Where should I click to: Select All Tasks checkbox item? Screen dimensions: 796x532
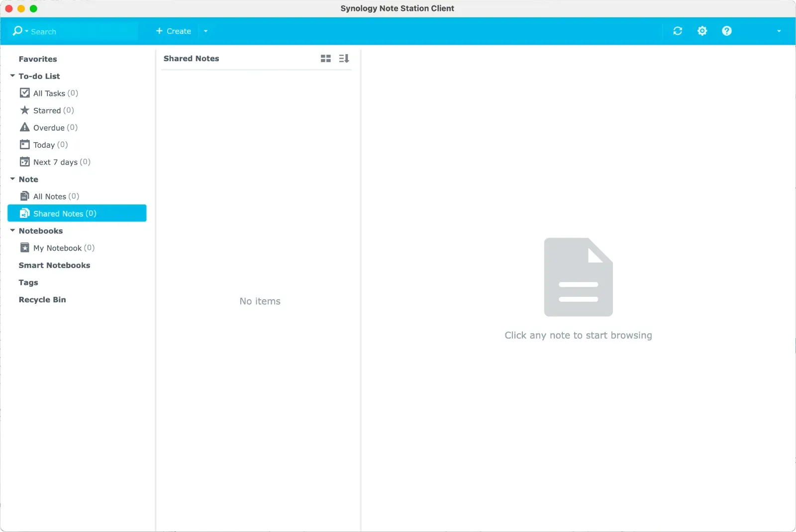[x=49, y=93]
